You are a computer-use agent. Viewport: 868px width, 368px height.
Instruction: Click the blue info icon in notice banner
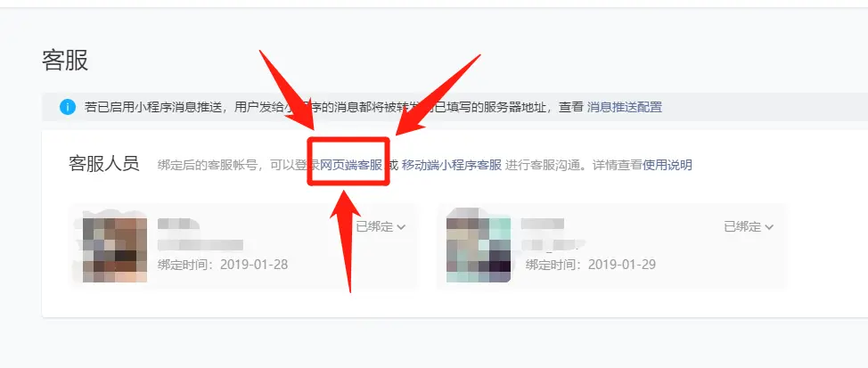pyautogui.click(x=68, y=107)
